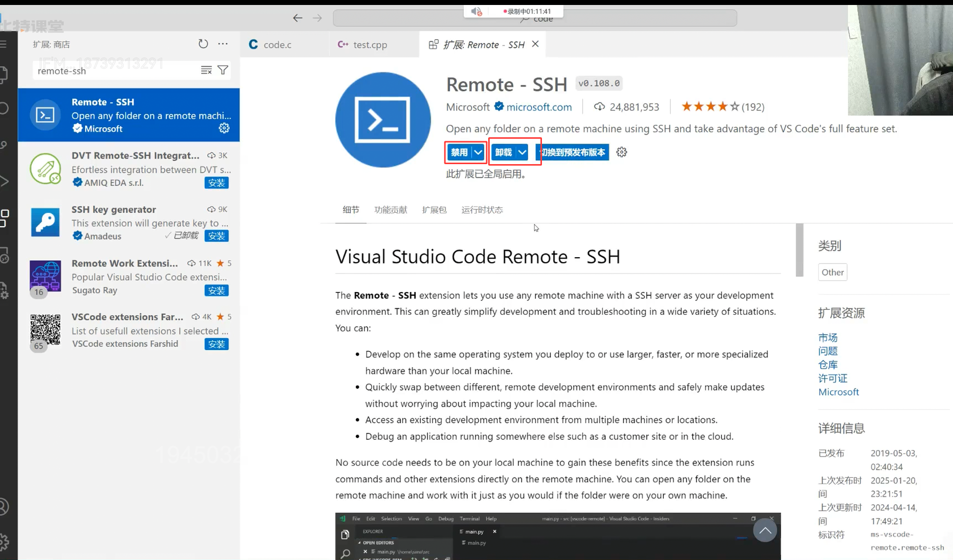This screenshot has width=953, height=560.
Task: Switch to pre-release version button
Action: 572,152
